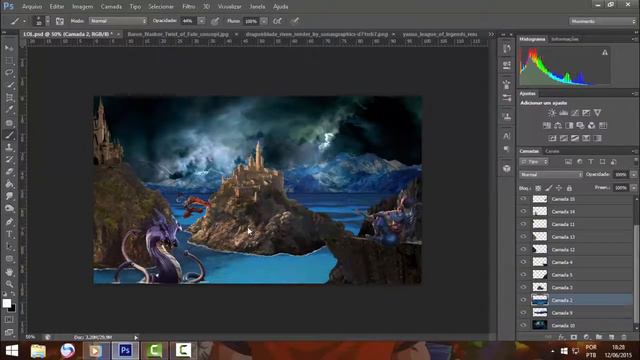
Task: Toggle visibility of Camada 9
Action: click(523, 313)
